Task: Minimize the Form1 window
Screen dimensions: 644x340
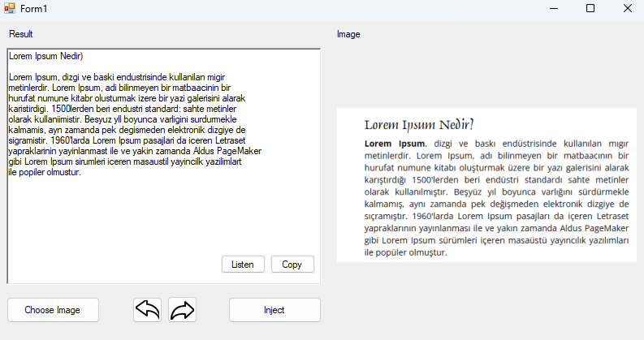Action: (x=554, y=8)
